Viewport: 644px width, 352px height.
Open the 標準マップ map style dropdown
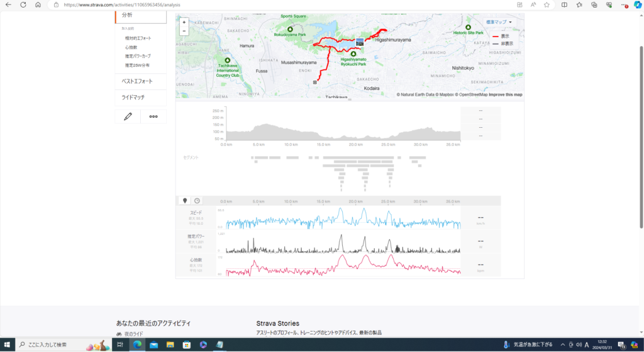click(x=498, y=22)
